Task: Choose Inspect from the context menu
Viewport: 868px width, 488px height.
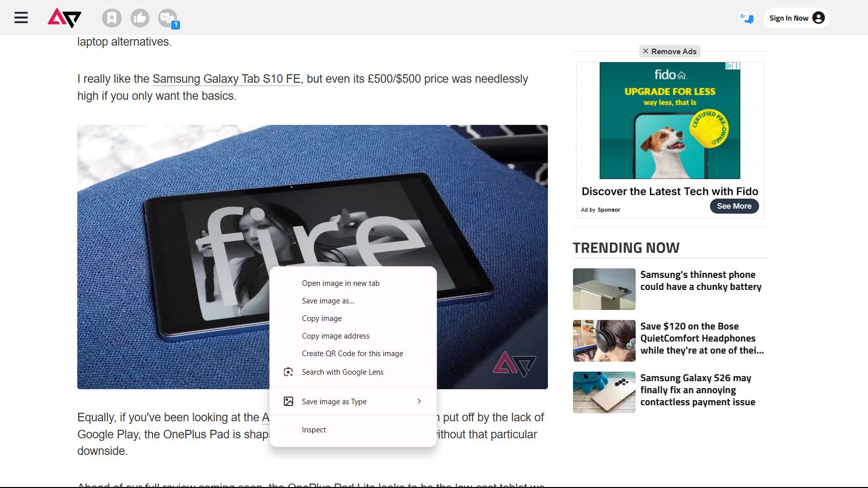Action: click(314, 429)
